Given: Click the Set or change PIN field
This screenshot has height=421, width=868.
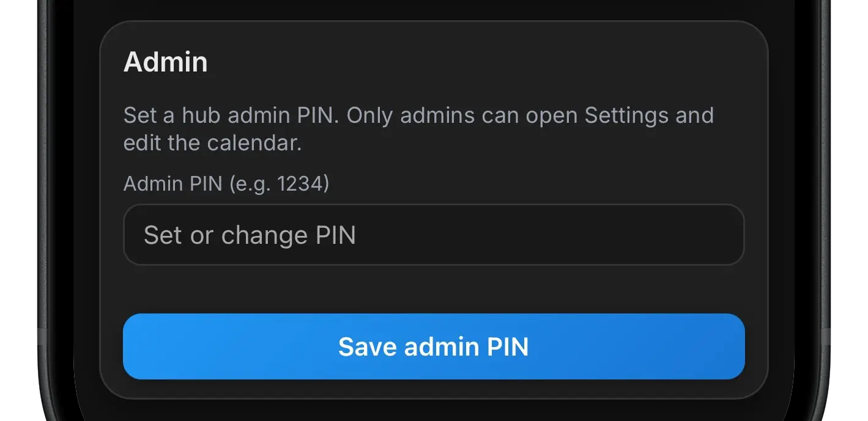Looking at the screenshot, I should click(433, 235).
